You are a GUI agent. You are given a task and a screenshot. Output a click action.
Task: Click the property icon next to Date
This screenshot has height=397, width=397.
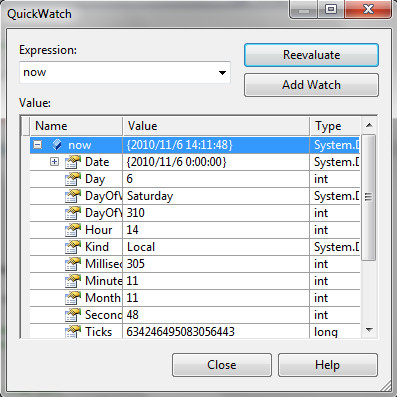73,162
